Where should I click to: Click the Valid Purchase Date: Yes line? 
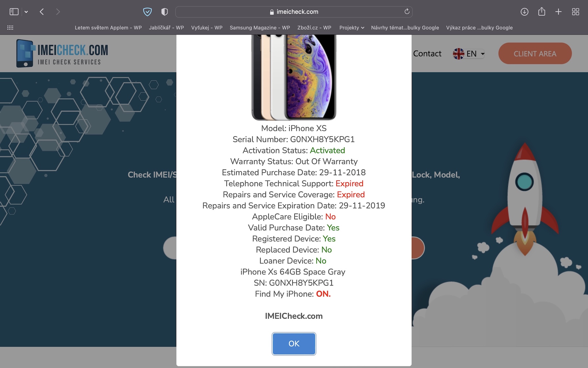click(294, 228)
